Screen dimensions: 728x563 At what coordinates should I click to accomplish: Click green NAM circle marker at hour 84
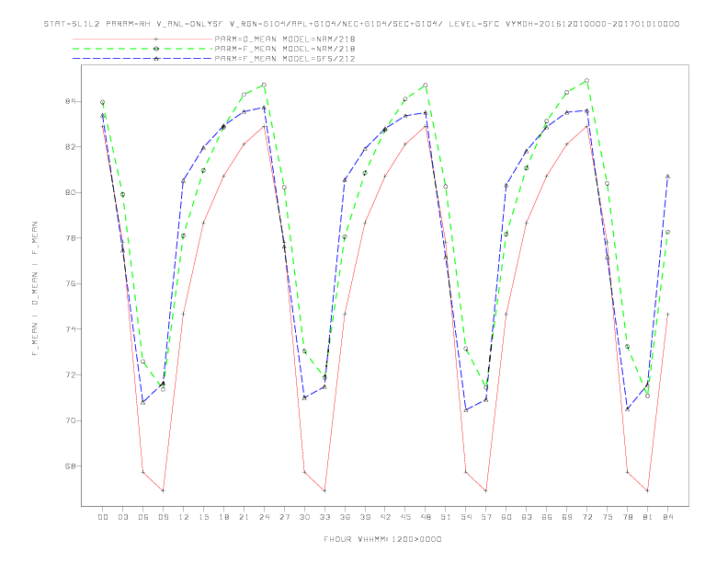coord(667,232)
